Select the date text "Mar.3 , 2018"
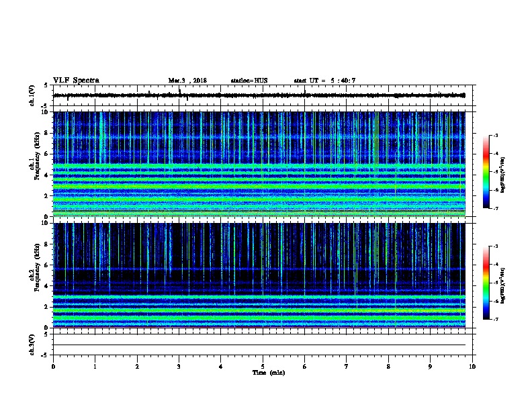532x411 pixels. 187,81
